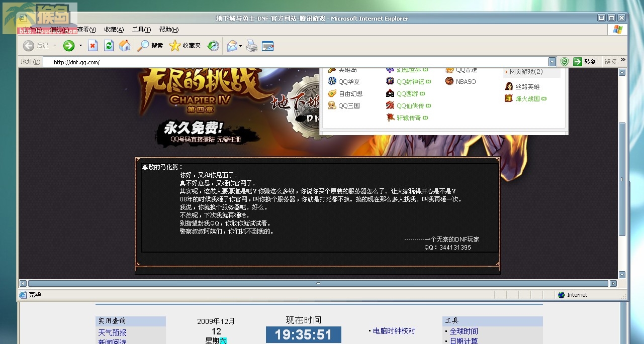
Task: Open the NBASO game link
Action: click(x=466, y=81)
